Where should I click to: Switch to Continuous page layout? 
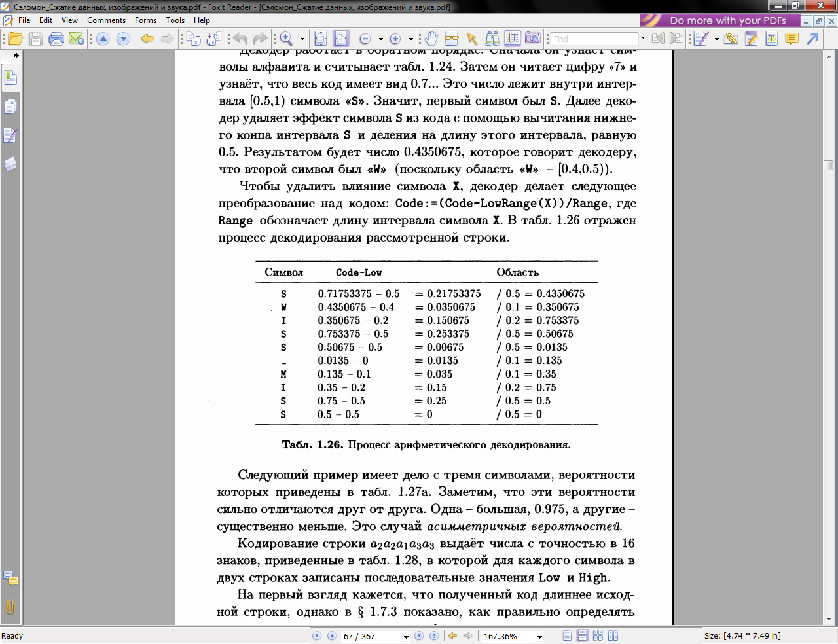582,636
